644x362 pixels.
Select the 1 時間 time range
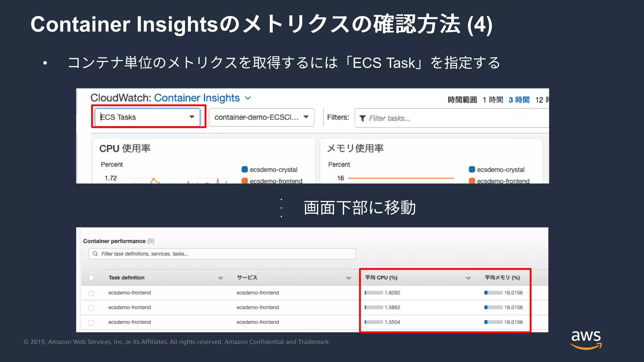493,100
